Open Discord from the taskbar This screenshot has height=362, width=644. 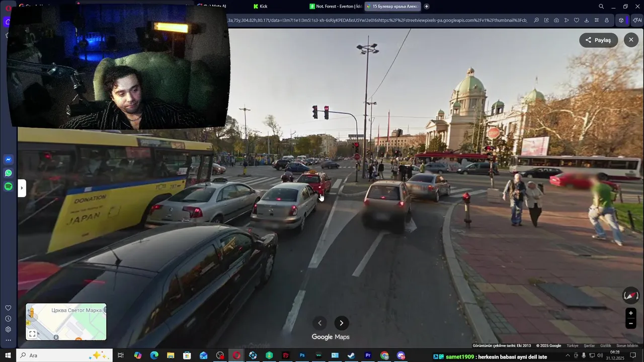click(x=401, y=355)
